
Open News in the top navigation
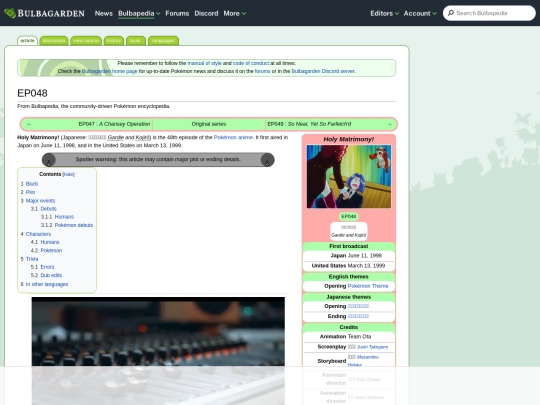pos(104,13)
